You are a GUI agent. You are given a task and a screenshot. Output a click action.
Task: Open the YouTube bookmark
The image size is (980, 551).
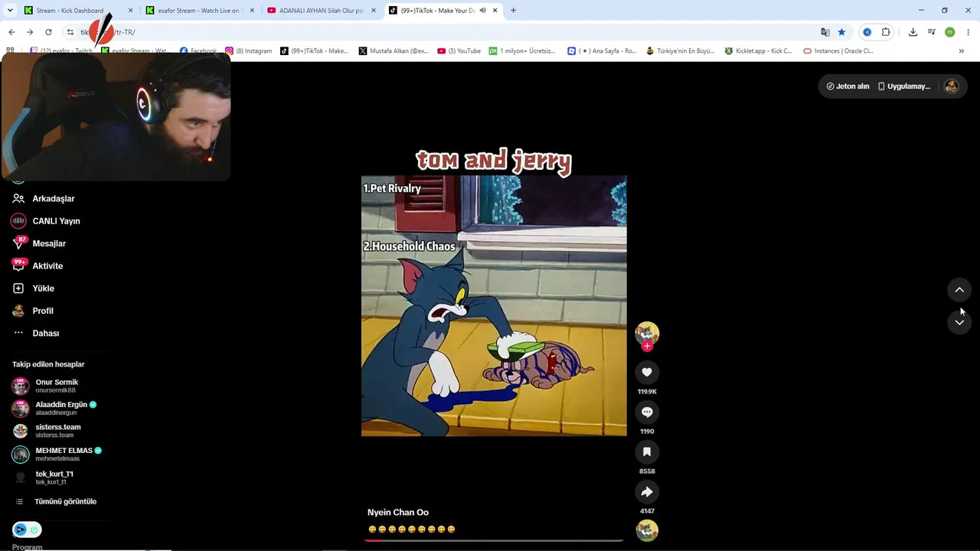459,51
